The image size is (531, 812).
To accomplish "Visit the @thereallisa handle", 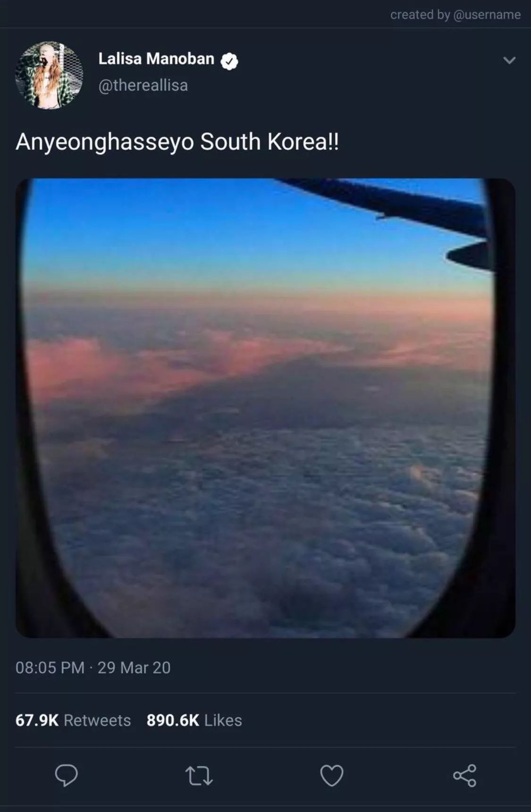I will pyautogui.click(x=143, y=85).
